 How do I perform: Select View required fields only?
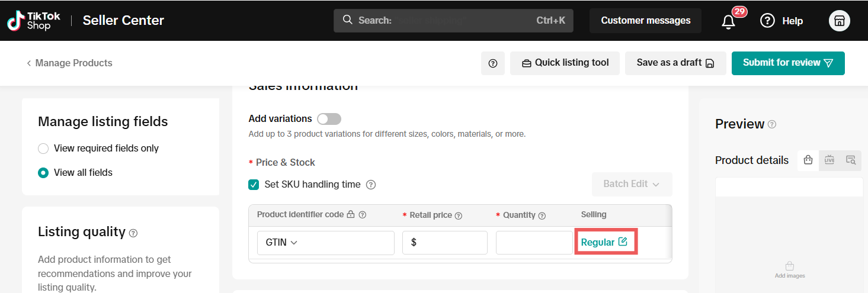point(43,149)
